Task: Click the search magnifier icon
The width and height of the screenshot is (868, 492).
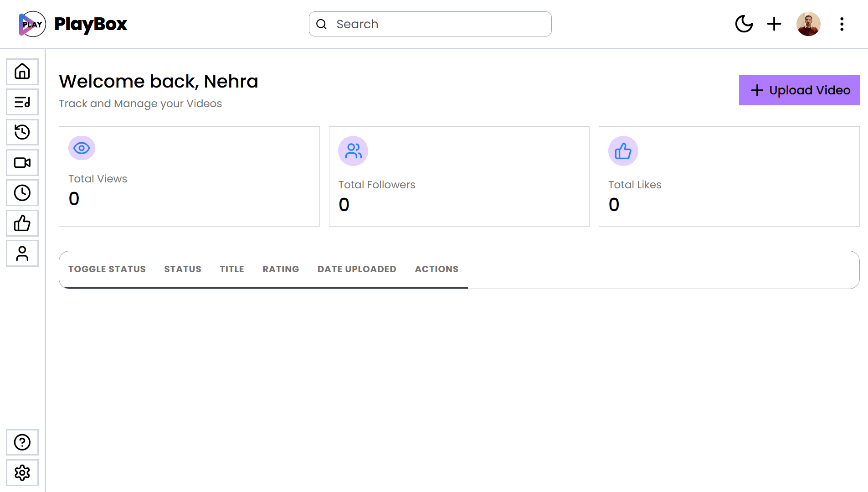Action: point(321,24)
